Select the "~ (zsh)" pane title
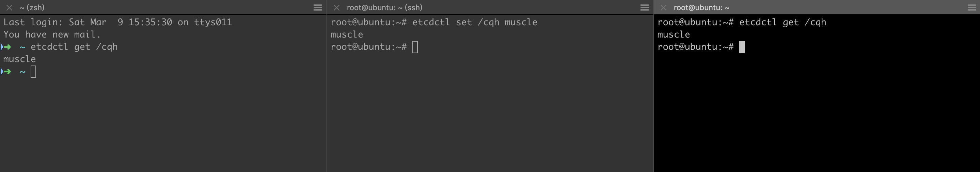 pyautogui.click(x=32, y=8)
